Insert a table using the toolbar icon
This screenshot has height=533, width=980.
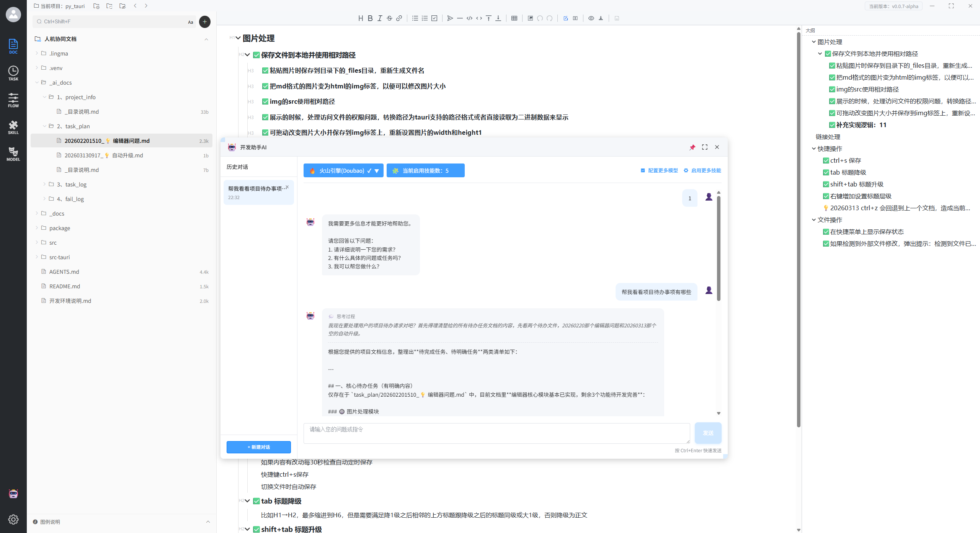tap(514, 18)
